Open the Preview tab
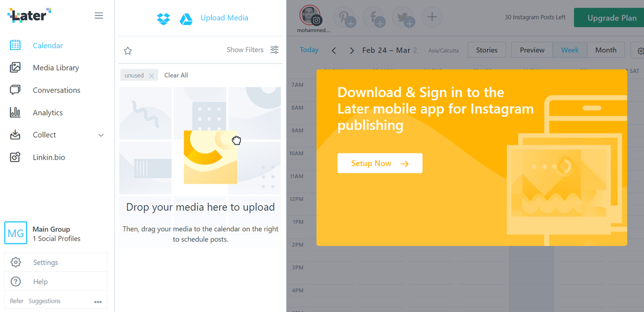 coord(532,50)
